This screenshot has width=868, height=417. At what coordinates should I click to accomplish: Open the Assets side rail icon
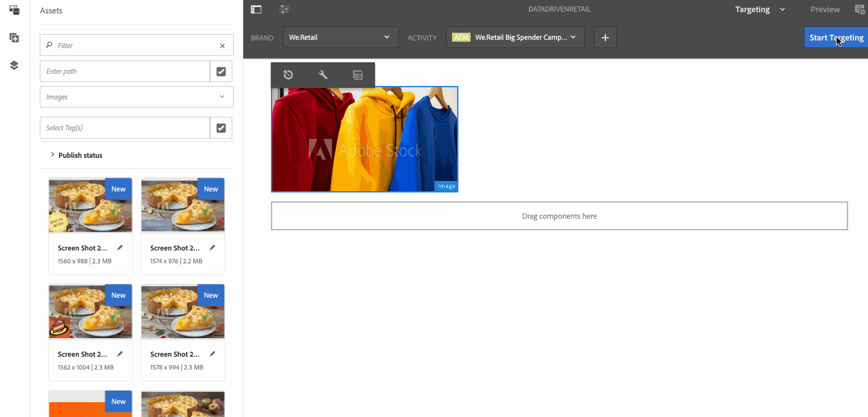[x=14, y=10]
